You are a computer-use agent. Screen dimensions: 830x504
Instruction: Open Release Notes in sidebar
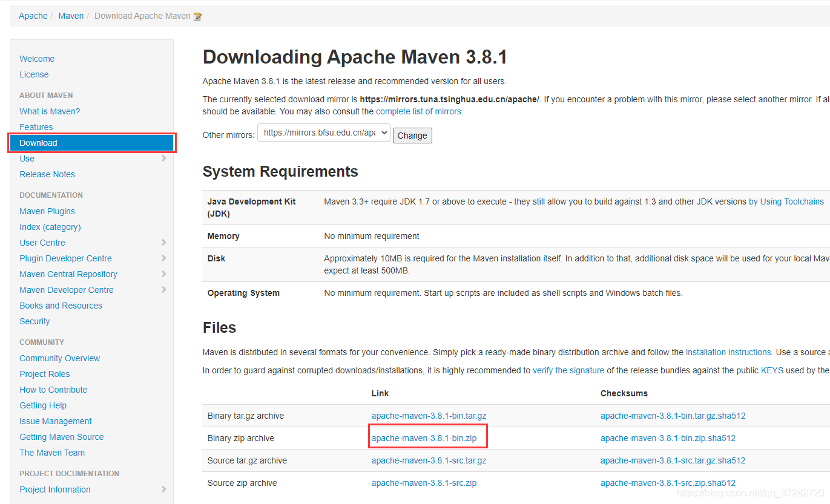pos(47,174)
